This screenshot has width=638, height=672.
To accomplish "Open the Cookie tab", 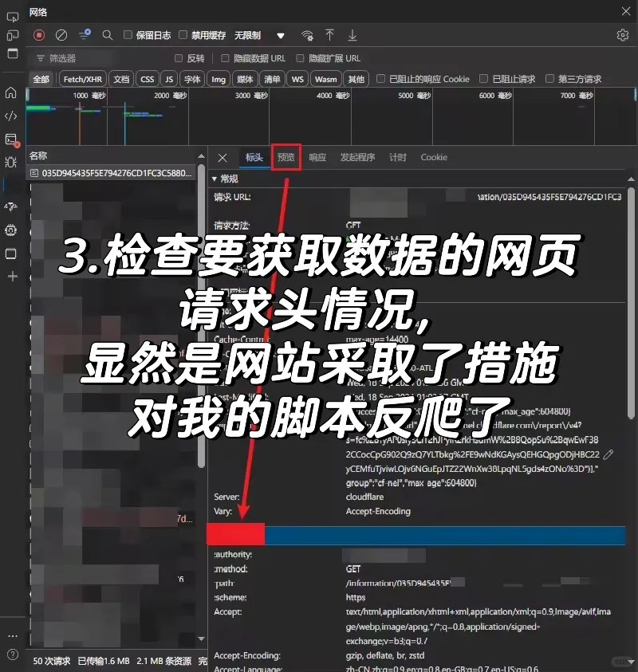I will click(x=433, y=158).
